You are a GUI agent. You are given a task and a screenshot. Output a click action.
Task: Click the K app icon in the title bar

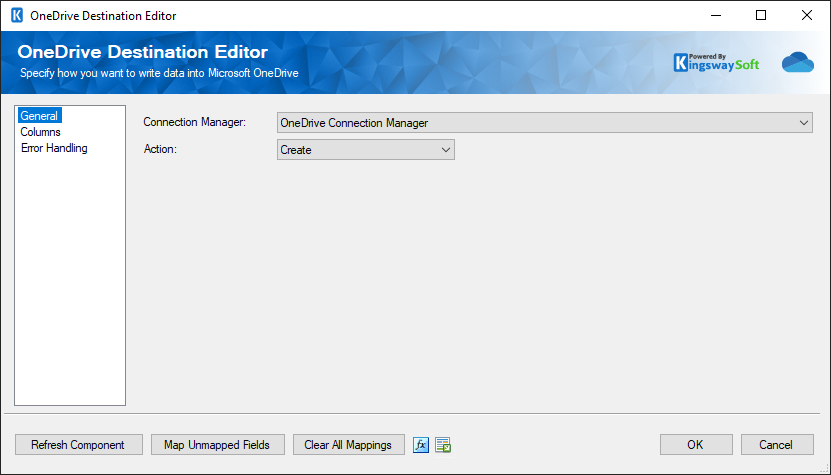17,15
